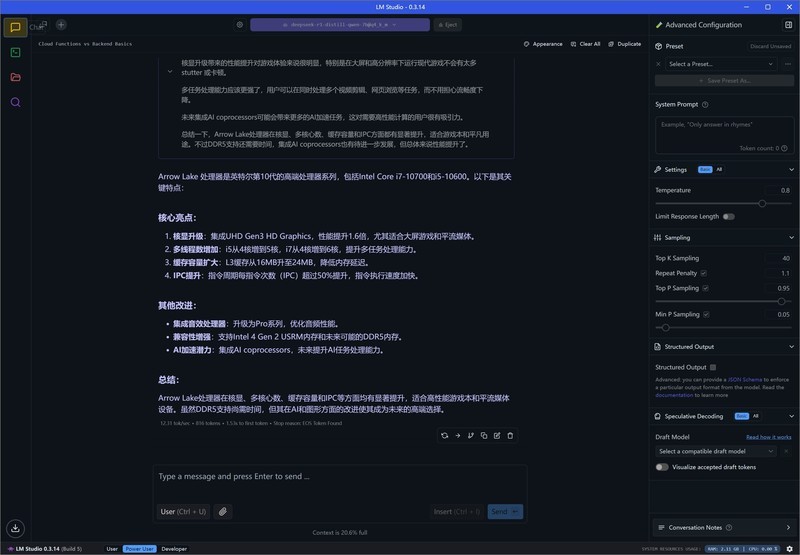
Task: Toggle Visualize accepted draft tokens switch
Action: [x=662, y=467]
